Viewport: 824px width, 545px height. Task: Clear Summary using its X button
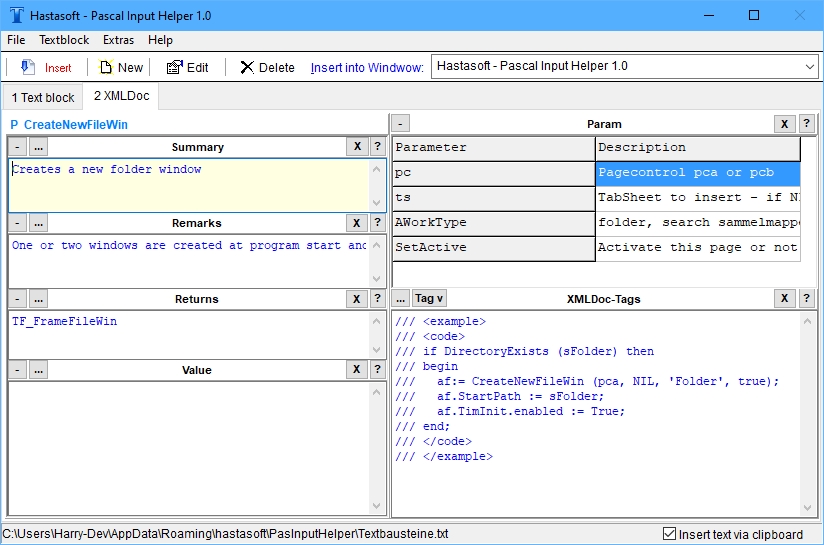click(x=357, y=147)
